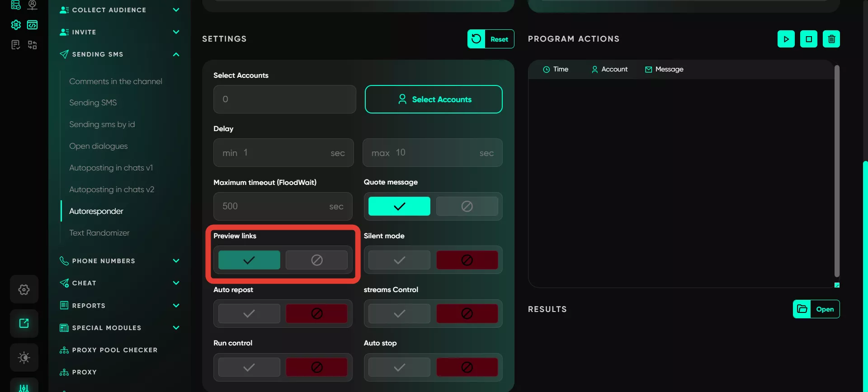
Task: Click the Special Modules calculator icon
Action: pos(64,328)
